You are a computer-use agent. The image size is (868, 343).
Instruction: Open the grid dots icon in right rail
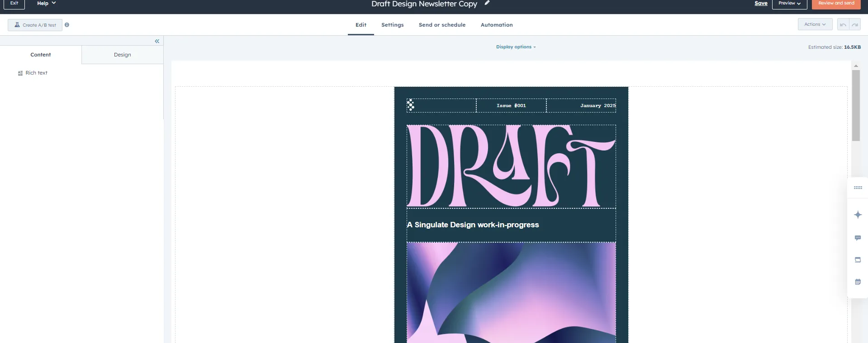coord(858,188)
